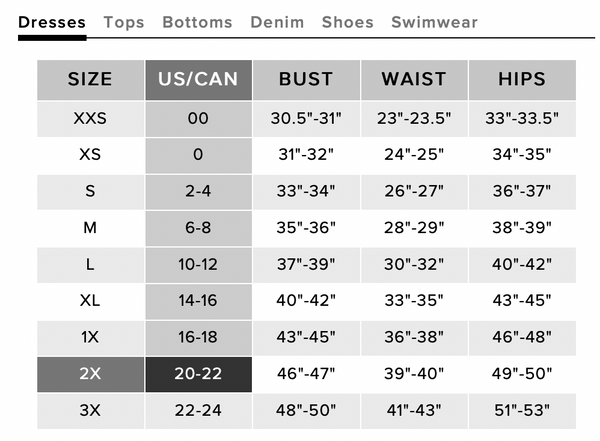The height and width of the screenshot is (441, 600).
Task: Open the Swimwear tab
Action: click(x=434, y=22)
